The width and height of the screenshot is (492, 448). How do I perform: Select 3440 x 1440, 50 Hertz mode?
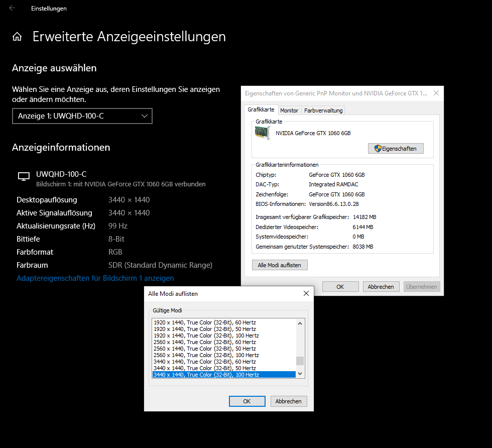point(224,368)
